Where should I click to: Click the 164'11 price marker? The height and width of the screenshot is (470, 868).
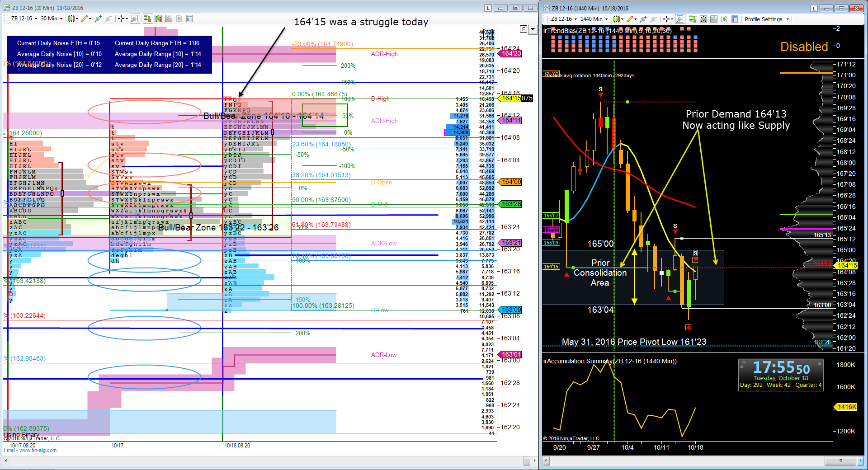click(510, 120)
